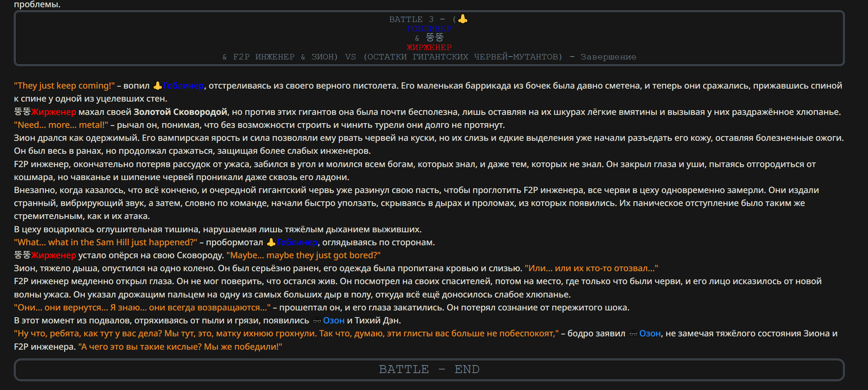Click the "BATTLE – END" banner text
Screen dimensions: 868x390
429,369
